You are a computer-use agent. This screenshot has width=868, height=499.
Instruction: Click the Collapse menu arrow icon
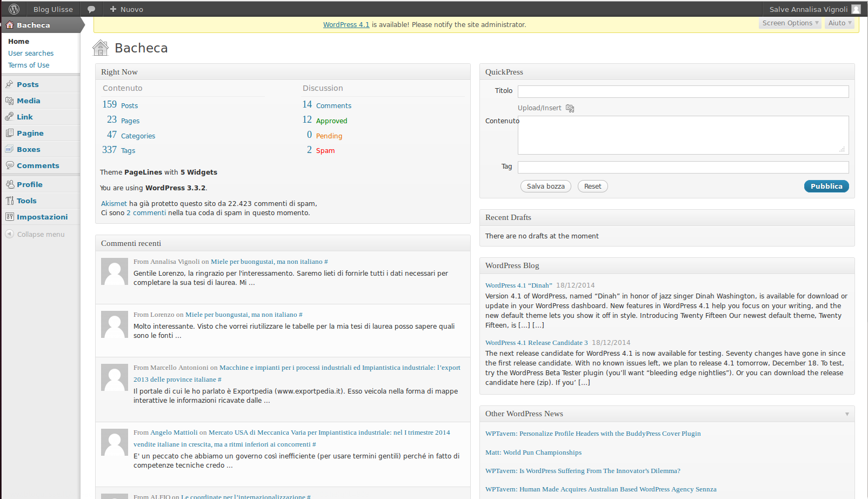(x=10, y=234)
